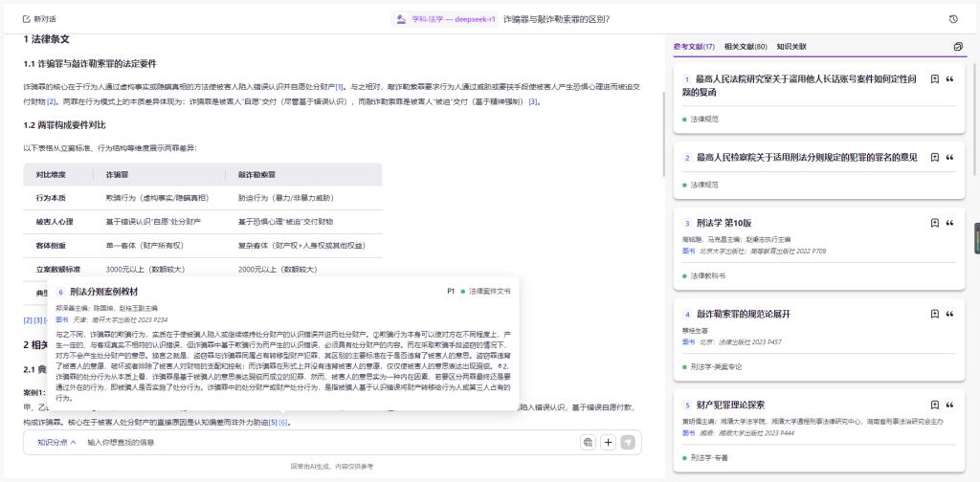Click 刑法学-类罪专论 label on reference 4
The height and width of the screenshot is (482, 980).
tap(716, 366)
